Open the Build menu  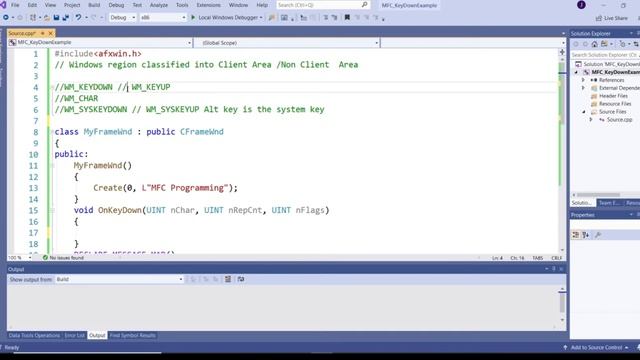coord(94,5)
